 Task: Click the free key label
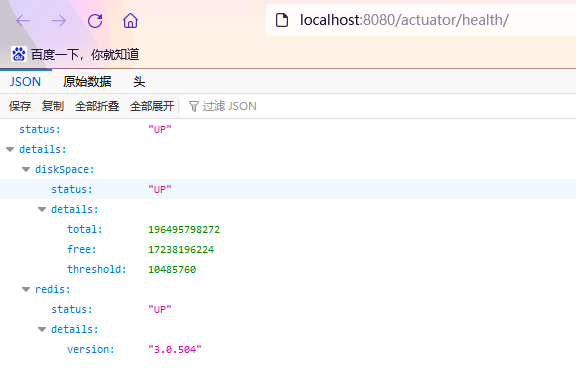pos(82,249)
